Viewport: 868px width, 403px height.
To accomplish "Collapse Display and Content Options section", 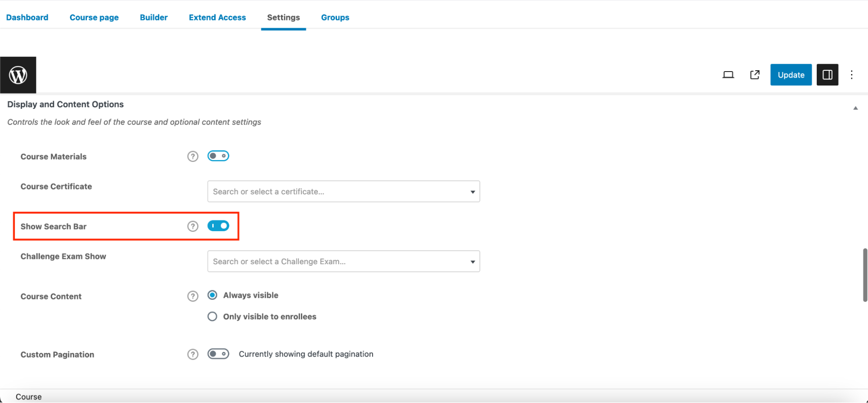I will [855, 108].
